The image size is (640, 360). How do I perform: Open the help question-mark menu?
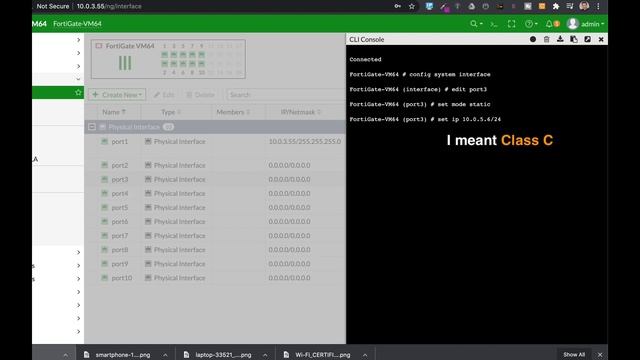[531, 24]
